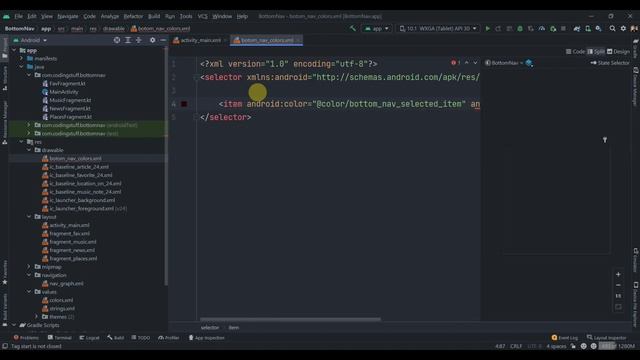
Task: Open the Android project view dropdown
Action: [x=30, y=40]
